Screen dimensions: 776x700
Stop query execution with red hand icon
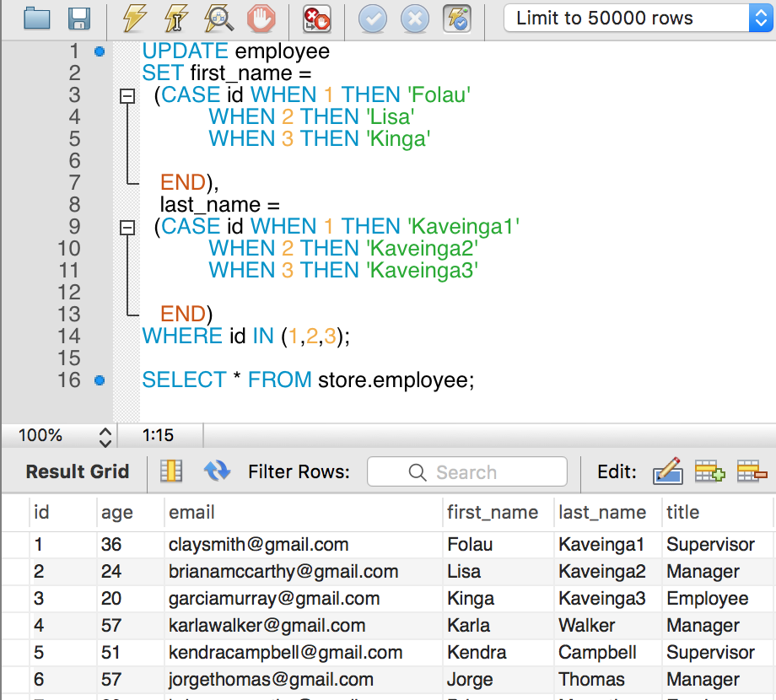[261, 19]
